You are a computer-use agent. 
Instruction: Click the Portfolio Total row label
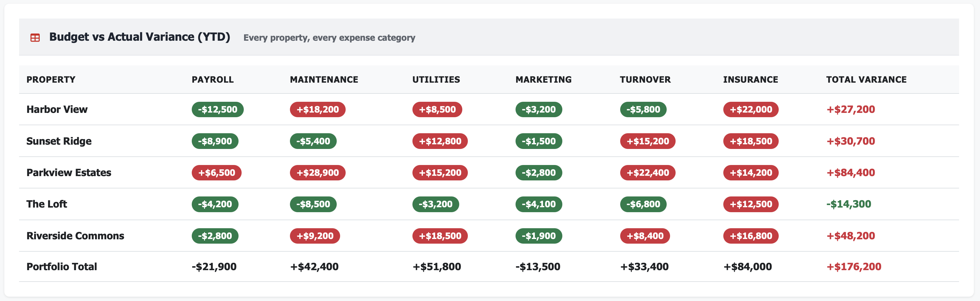pos(61,267)
